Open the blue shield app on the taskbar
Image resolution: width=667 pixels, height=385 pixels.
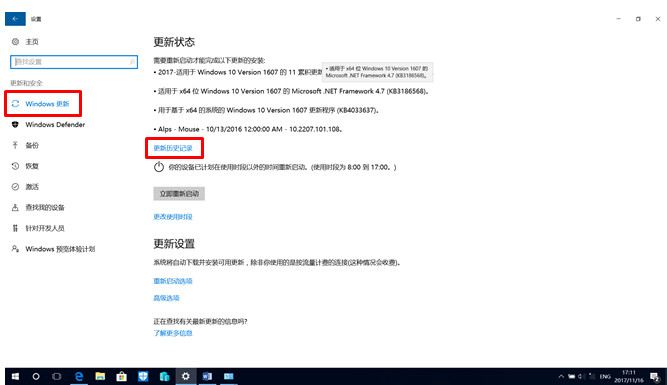pos(143,376)
